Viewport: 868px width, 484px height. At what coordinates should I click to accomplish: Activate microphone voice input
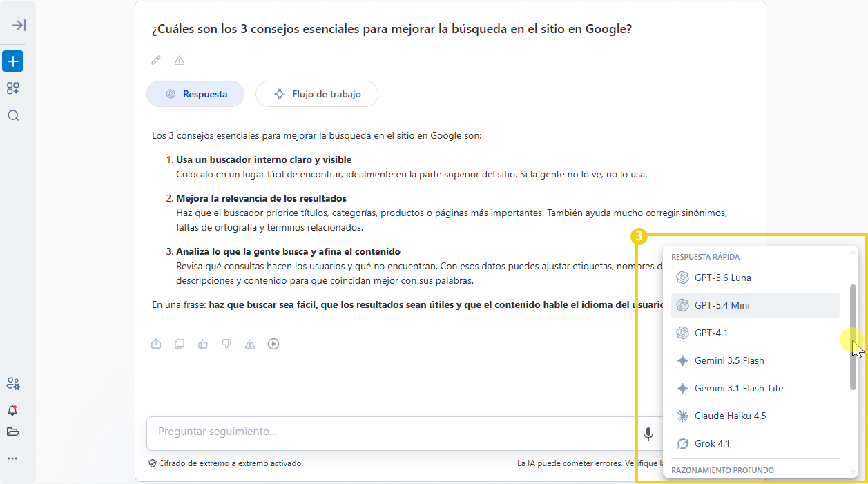[x=648, y=434]
